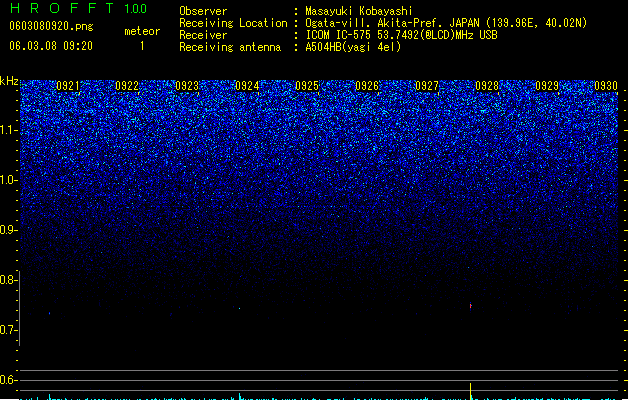Click the Observer name Masayuki Kobayashi

tap(359, 11)
